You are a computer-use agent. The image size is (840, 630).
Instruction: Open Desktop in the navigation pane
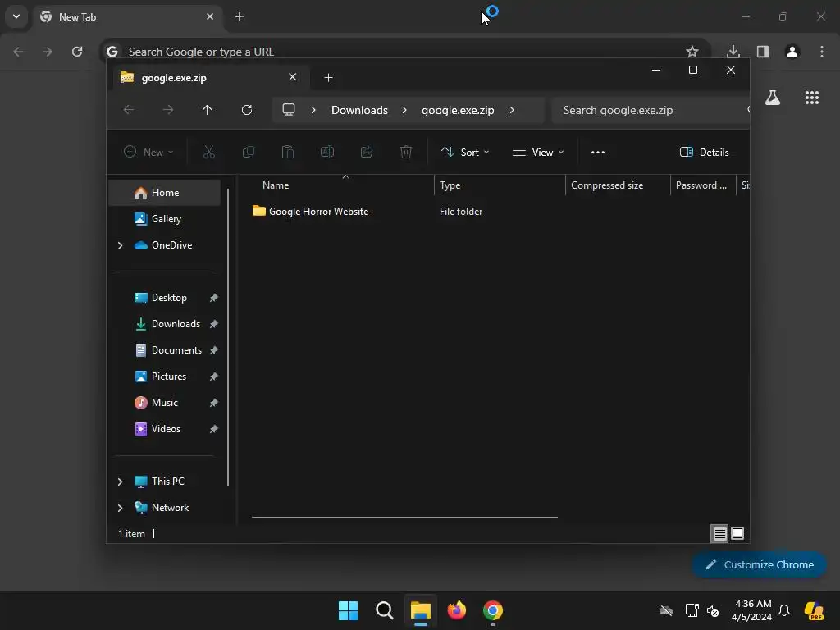[x=165, y=298]
